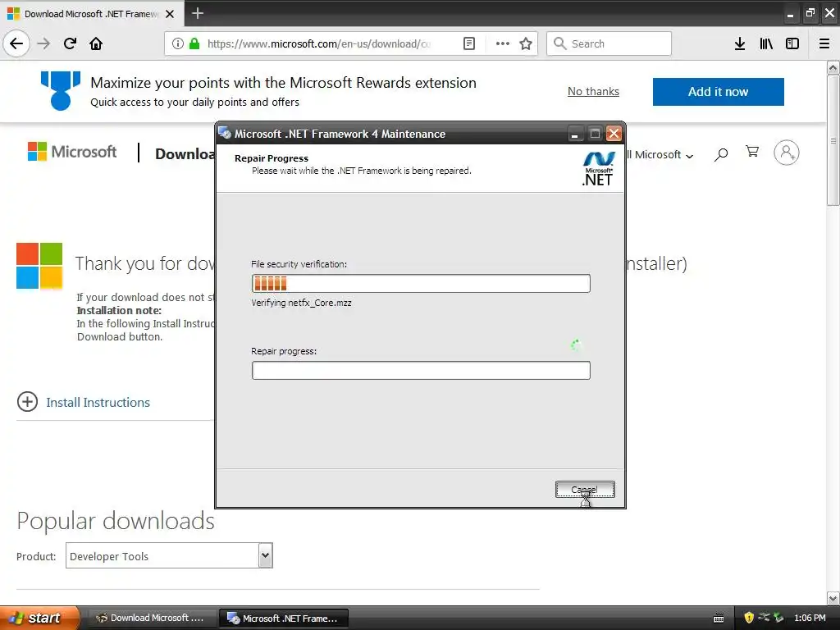Toggle reader view icon in address bar
Screen dimensions: 840x630
pos(468,43)
